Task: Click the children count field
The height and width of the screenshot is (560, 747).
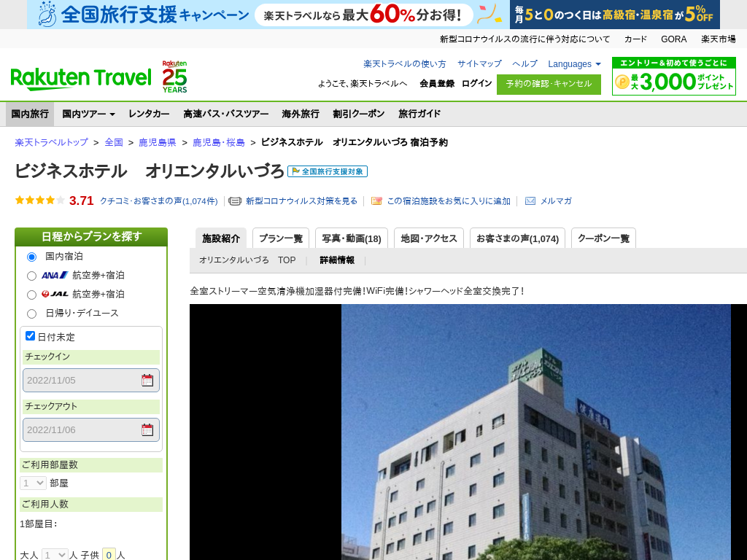Action: [x=109, y=555]
